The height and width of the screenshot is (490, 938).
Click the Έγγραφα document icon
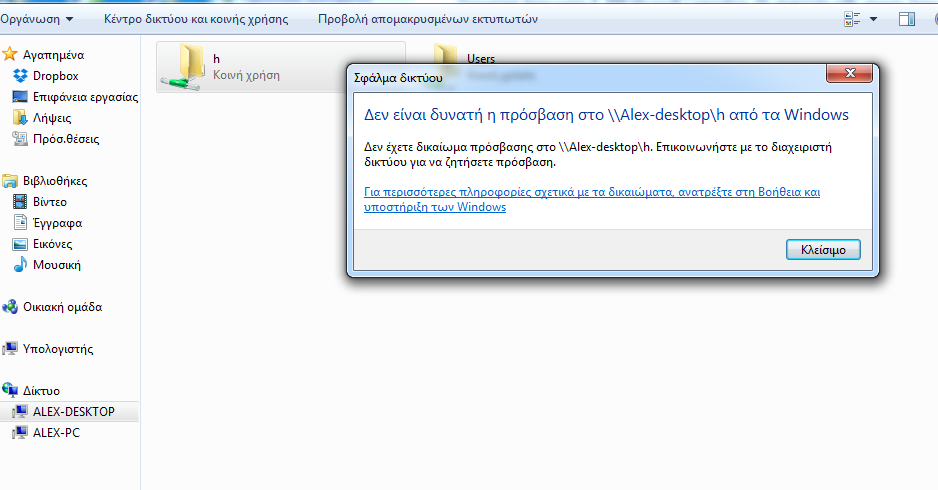click(x=20, y=223)
